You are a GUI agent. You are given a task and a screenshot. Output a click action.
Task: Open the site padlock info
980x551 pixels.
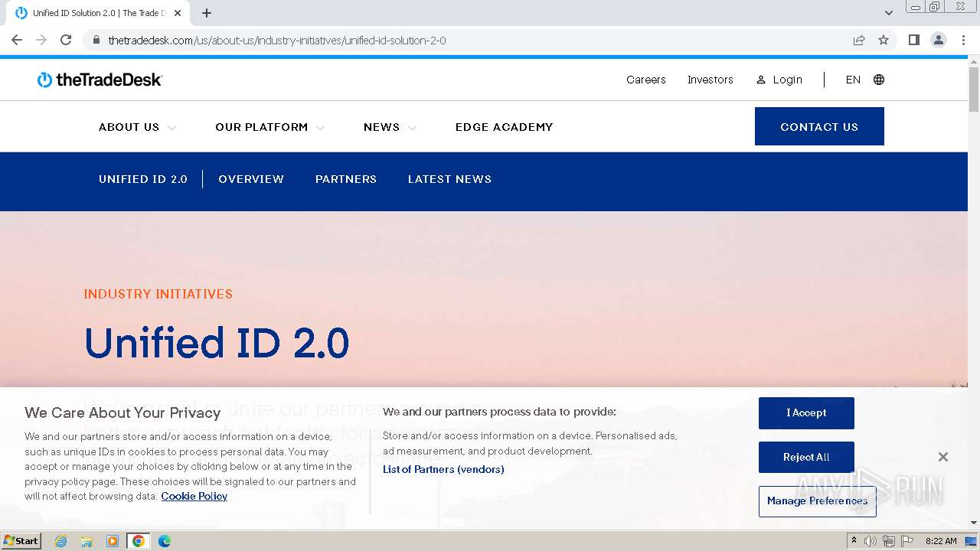point(96,40)
